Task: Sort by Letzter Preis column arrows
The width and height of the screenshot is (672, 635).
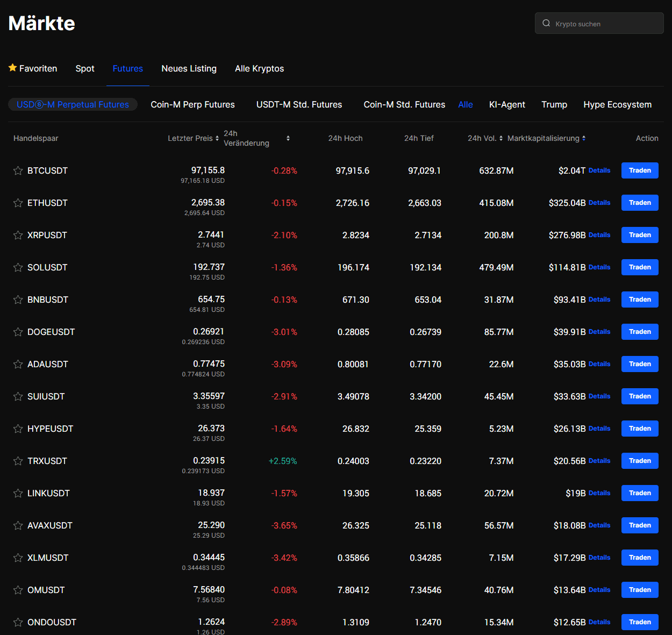Action: tap(217, 138)
